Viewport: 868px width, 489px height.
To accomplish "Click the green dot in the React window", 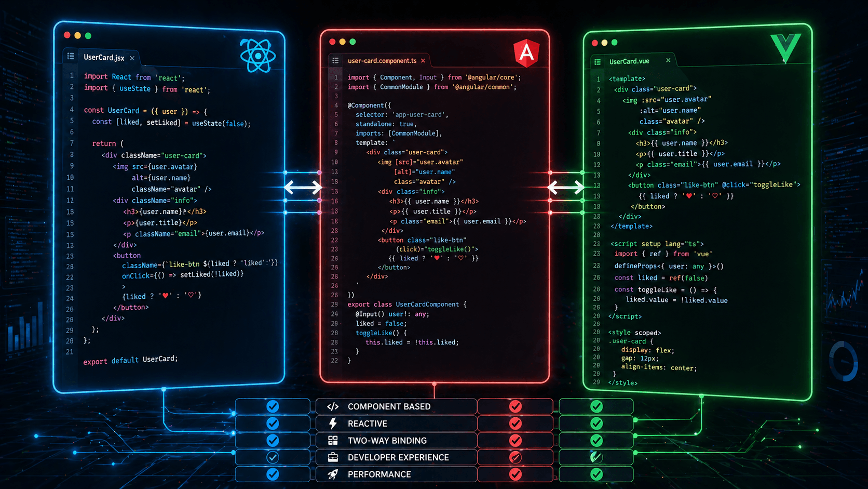I will click(x=88, y=36).
